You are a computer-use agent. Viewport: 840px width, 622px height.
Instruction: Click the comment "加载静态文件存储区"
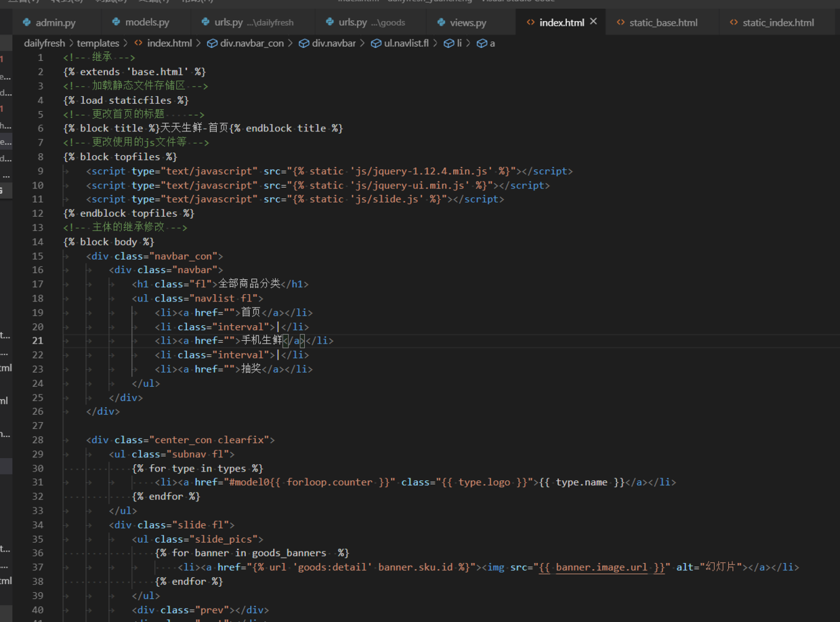click(138, 86)
